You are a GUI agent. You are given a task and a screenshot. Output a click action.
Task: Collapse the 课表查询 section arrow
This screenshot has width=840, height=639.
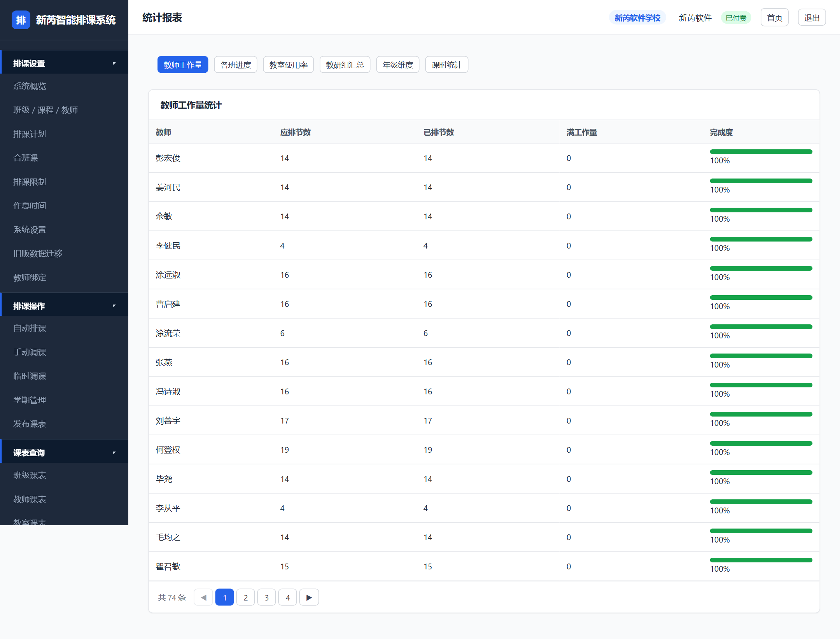[x=114, y=453]
